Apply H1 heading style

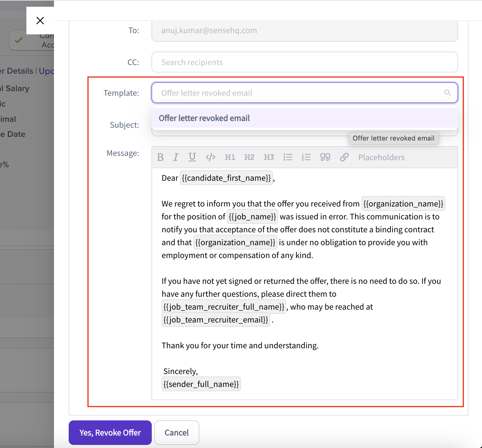(x=230, y=157)
